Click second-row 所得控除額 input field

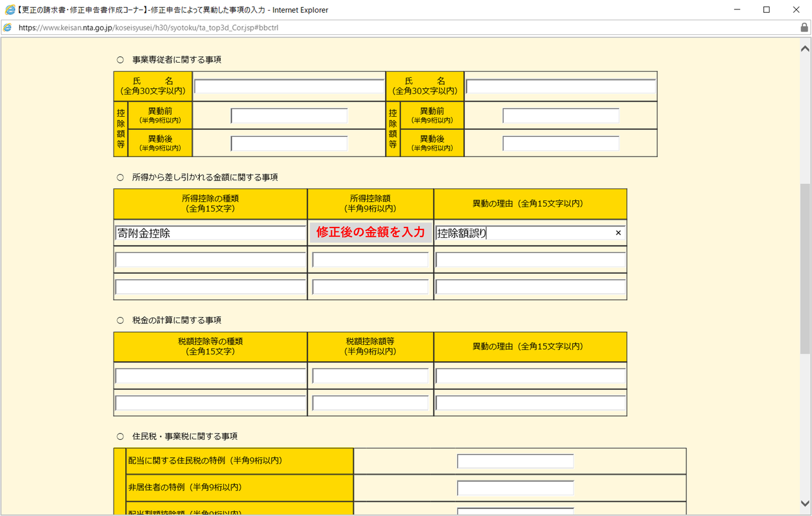coord(370,260)
